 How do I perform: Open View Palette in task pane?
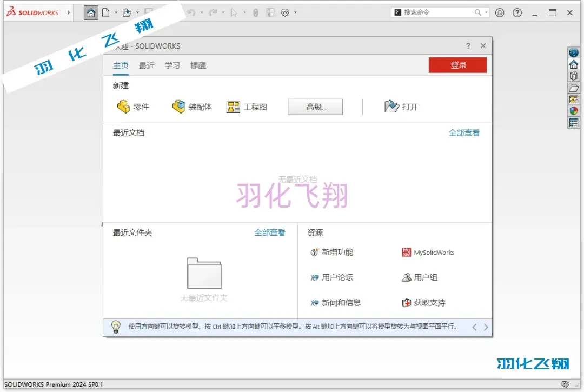[574, 99]
